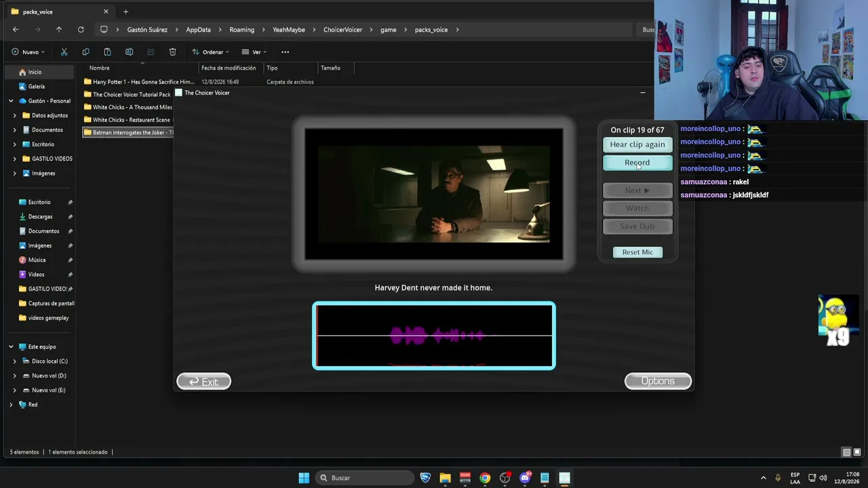This screenshot has height=488, width=868.
Task: Expand the Nuevo vol (D:) drive
Action: tap(15, 375)
